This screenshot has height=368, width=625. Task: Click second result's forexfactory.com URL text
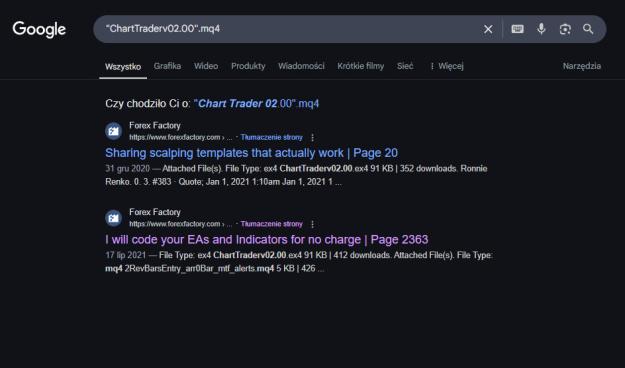tap(181, 224)
